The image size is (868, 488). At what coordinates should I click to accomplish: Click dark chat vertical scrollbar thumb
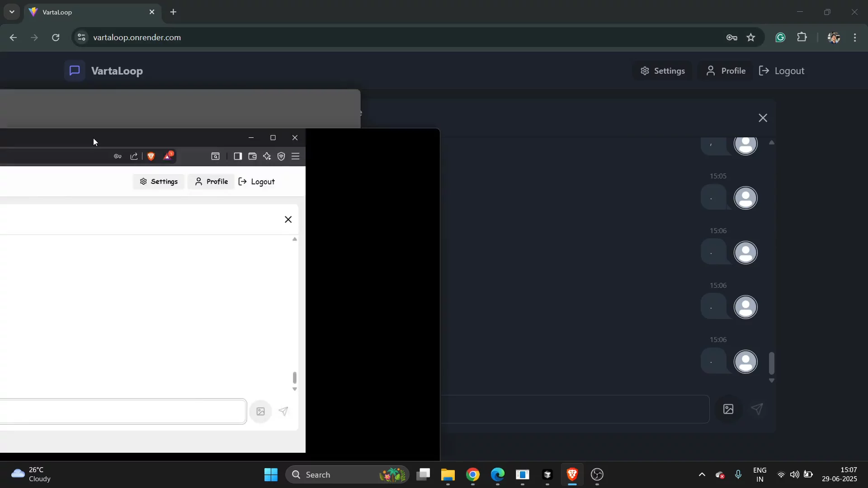tap(772, 363)
